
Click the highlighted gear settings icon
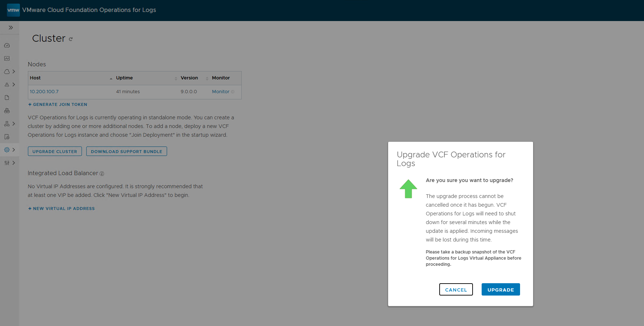[7, 150]
